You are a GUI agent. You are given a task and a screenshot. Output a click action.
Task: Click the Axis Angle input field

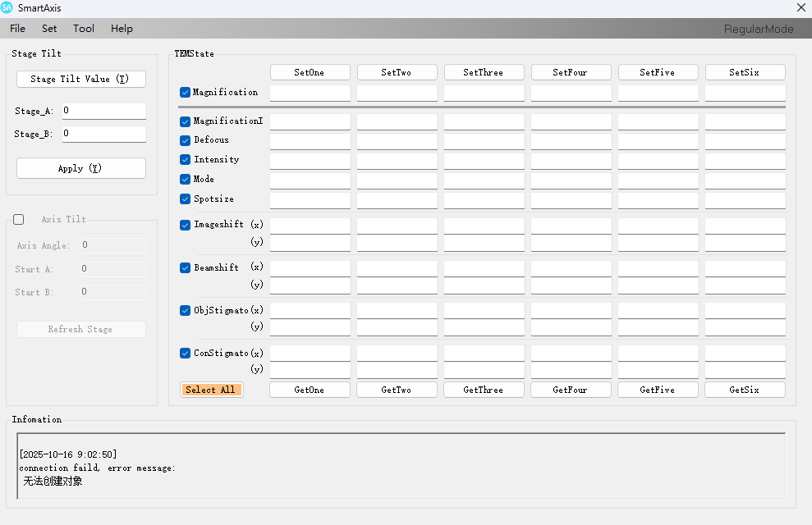click(x=112, y=245)
